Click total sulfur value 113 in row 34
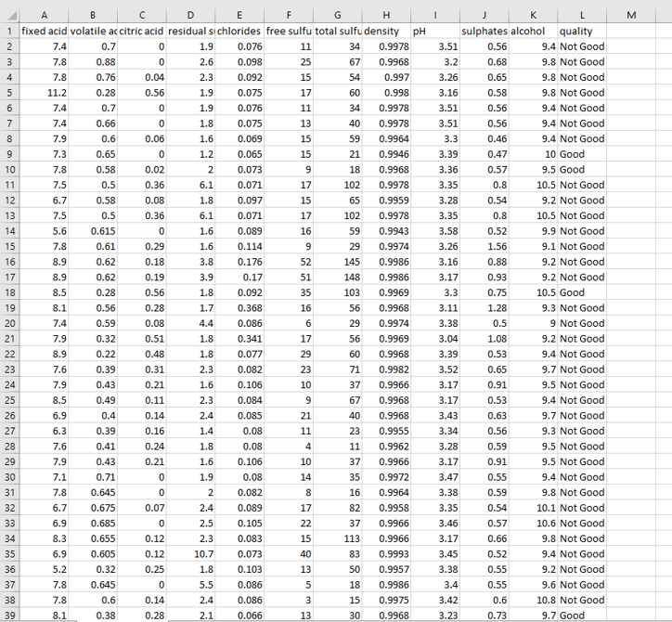Viewport: 672px width, 622px height. click(x=337, y=538)
